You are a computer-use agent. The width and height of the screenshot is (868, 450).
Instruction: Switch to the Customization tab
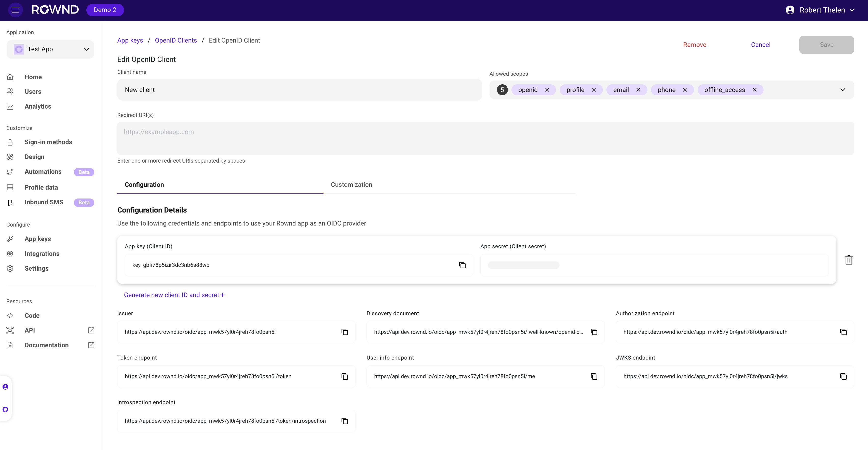pos(351,185)
